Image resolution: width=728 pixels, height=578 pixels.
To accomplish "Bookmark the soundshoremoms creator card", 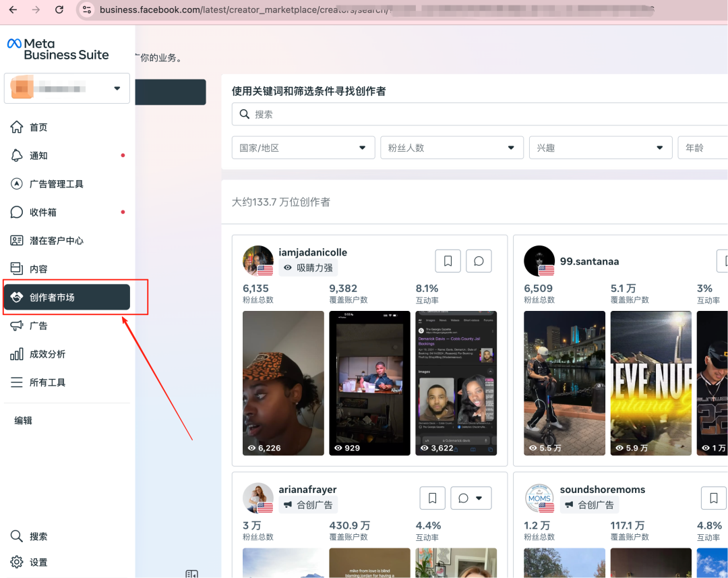I will click(714, 498).
